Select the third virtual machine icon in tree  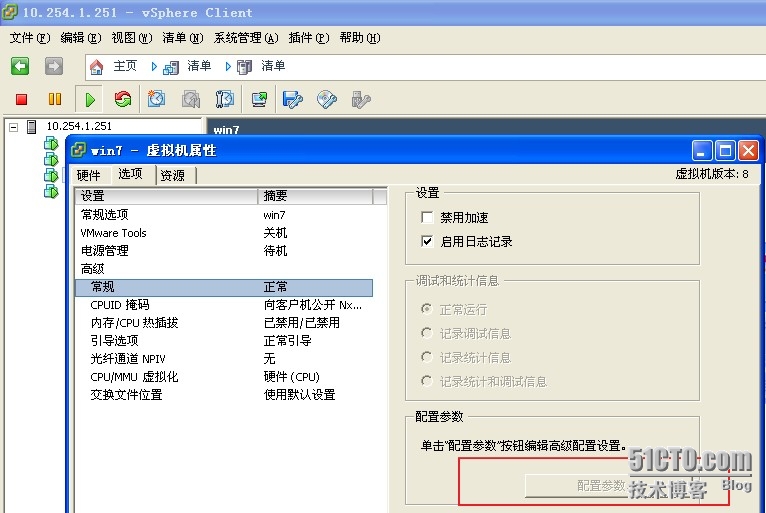[51, 175]
